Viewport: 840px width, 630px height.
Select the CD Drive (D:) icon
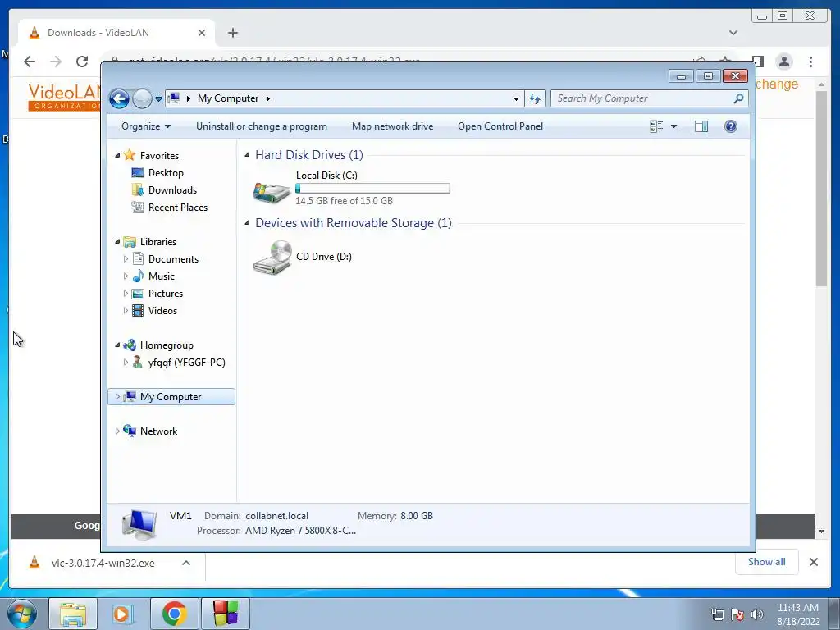272,258
